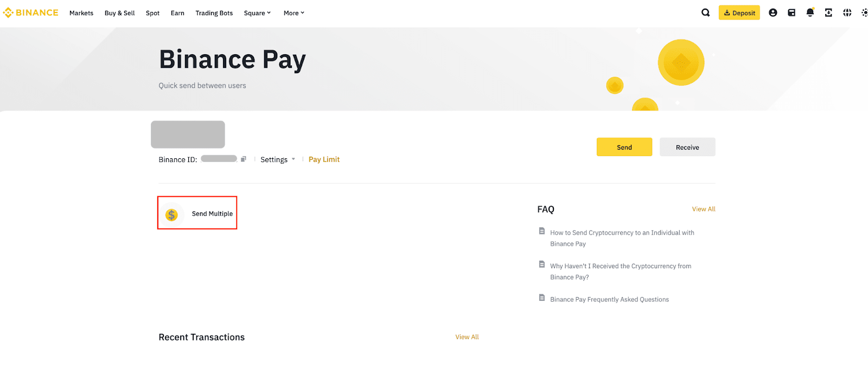The height and width of the screenshot is (388, 868).
Task: Click document icon beside 'How to Send Cryptocurrency'
Action: 541,231
